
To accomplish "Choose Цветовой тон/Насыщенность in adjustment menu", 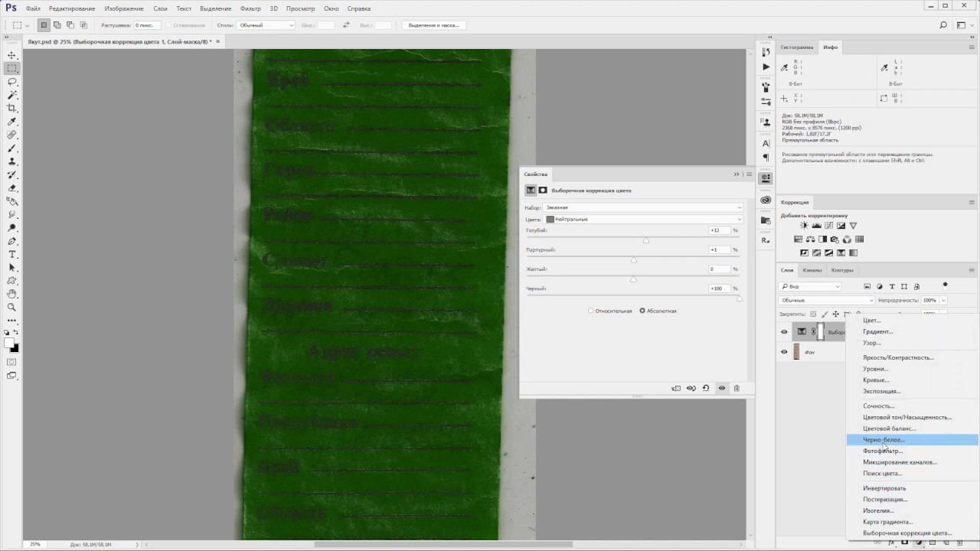I will click(912, 417).
